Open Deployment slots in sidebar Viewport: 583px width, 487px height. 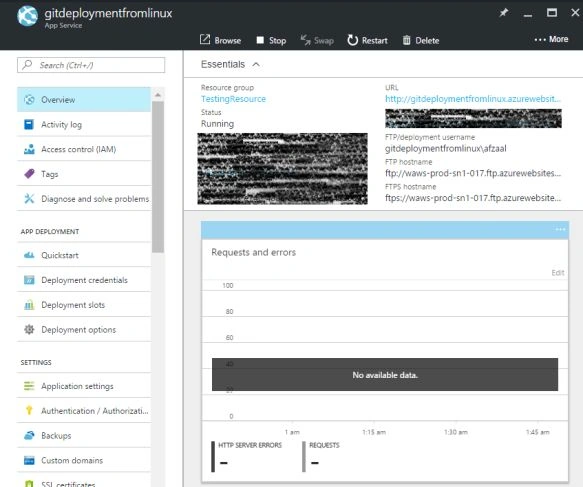(84, 305)
